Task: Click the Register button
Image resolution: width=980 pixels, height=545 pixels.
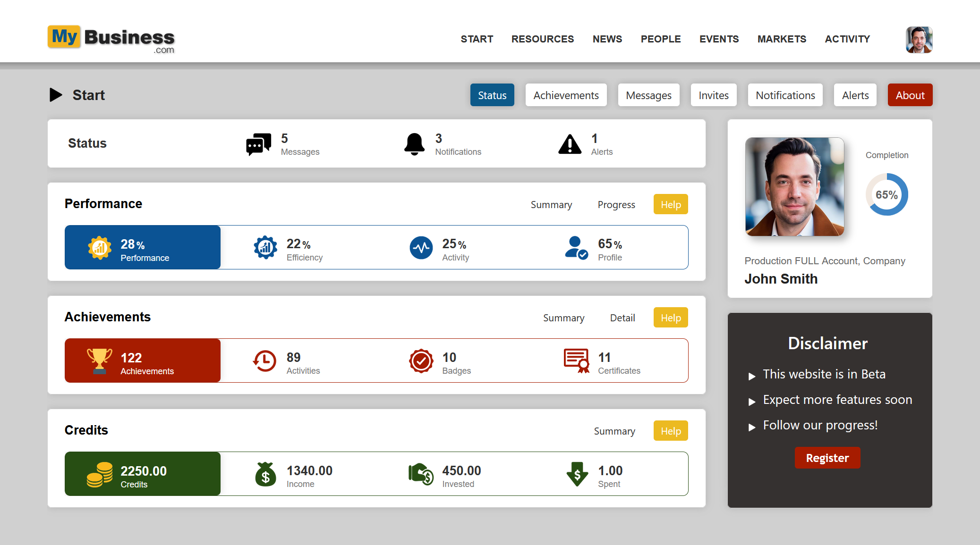Action: pyautogui.click(x=827, y=457)
